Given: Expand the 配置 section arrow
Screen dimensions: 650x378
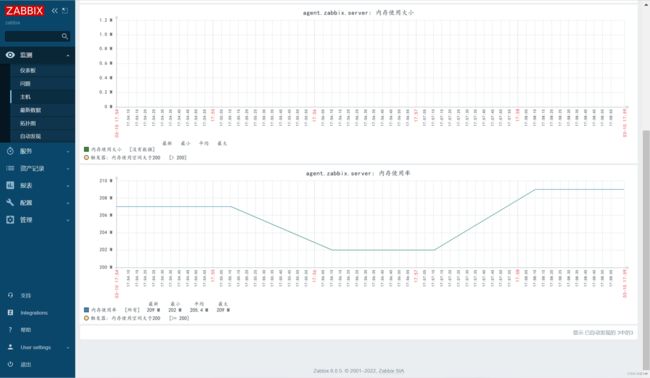Looking at the screenshot, I should click(x=68, y=203).
